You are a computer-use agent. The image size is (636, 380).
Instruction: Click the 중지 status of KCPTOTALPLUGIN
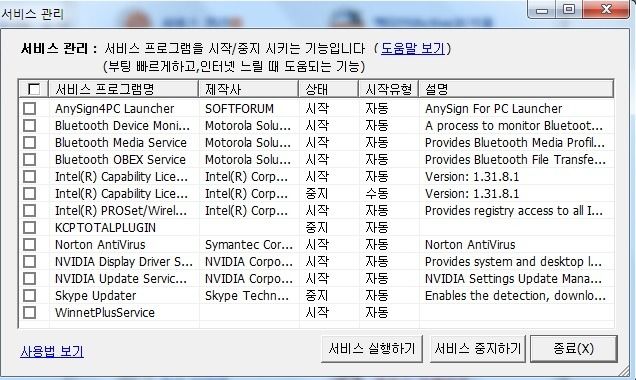click(x=317, y=228)
